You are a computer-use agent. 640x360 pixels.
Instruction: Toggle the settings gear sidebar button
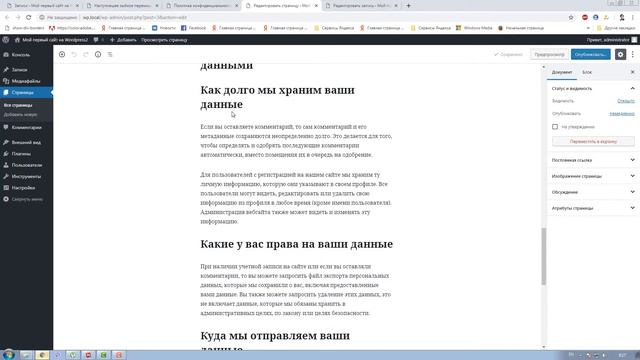click(620, 54)
